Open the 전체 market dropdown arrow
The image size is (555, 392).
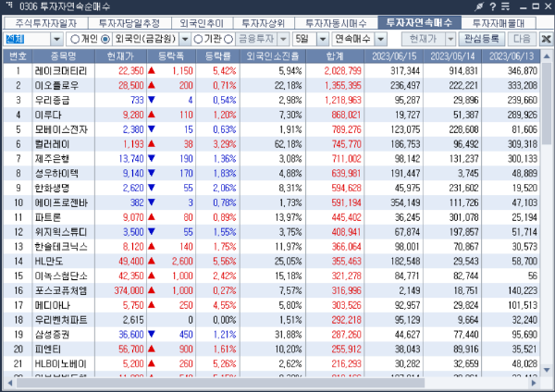56,39
